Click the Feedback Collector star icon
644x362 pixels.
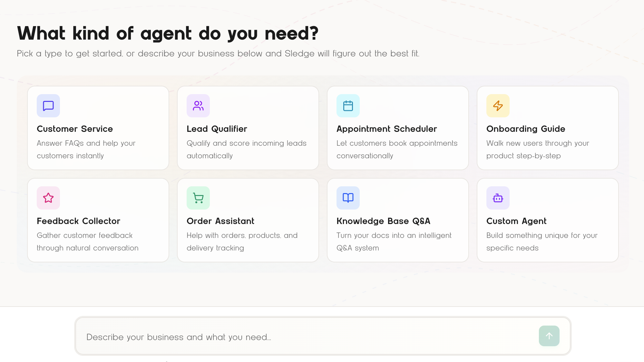click(x=48, y=198)
